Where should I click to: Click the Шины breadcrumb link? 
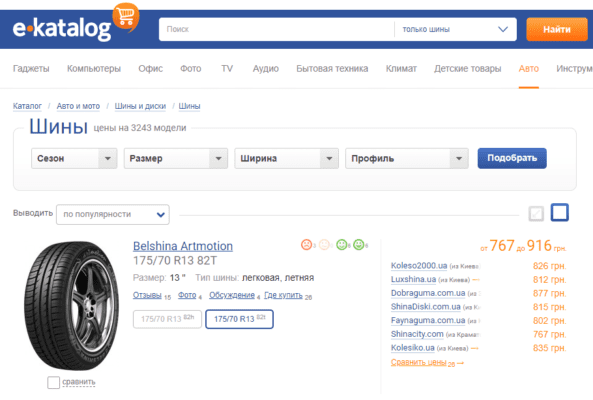pyautogui.click(x=189, y=106)
